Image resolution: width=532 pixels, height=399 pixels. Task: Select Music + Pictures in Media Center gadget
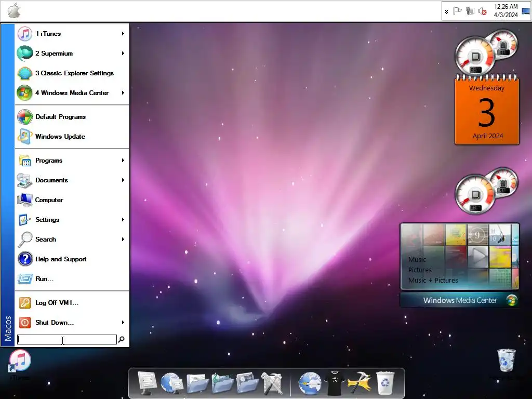tap(433, 280)
